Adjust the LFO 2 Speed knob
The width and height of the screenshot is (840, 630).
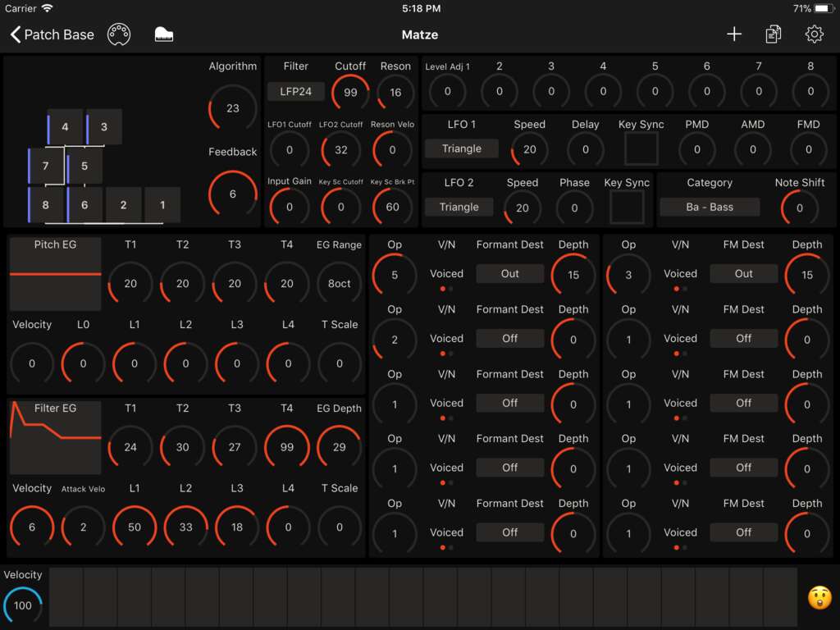[523, 208]
